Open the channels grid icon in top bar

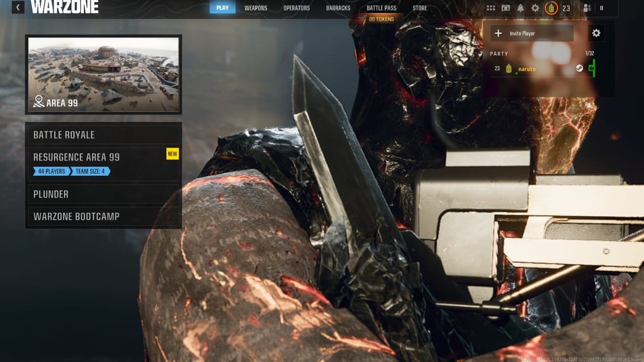(491, 9)
